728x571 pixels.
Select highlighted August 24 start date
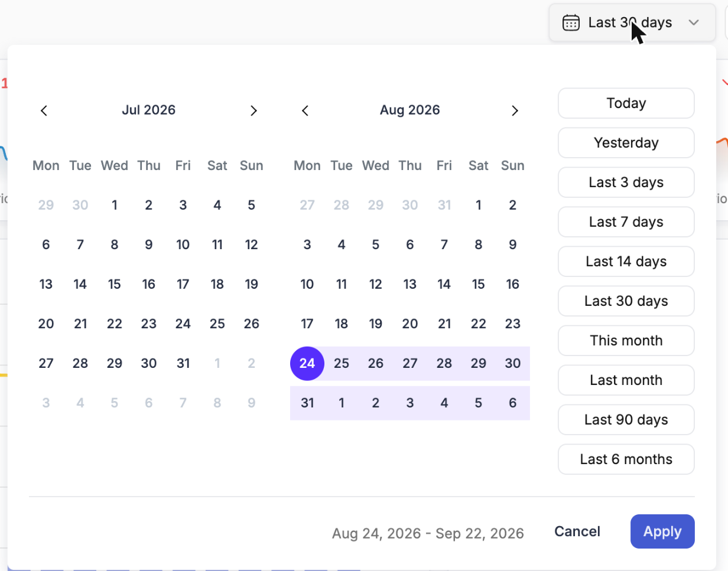click(307, 363)
